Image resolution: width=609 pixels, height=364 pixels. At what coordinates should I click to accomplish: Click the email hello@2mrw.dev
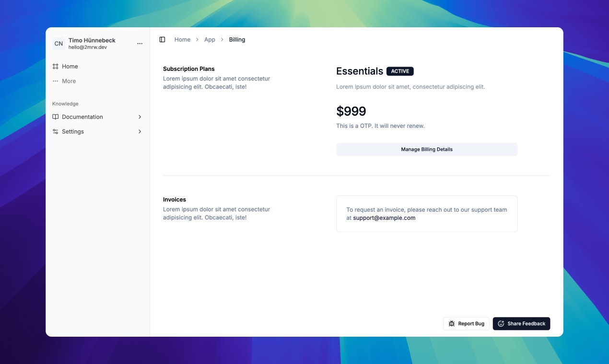88,47
